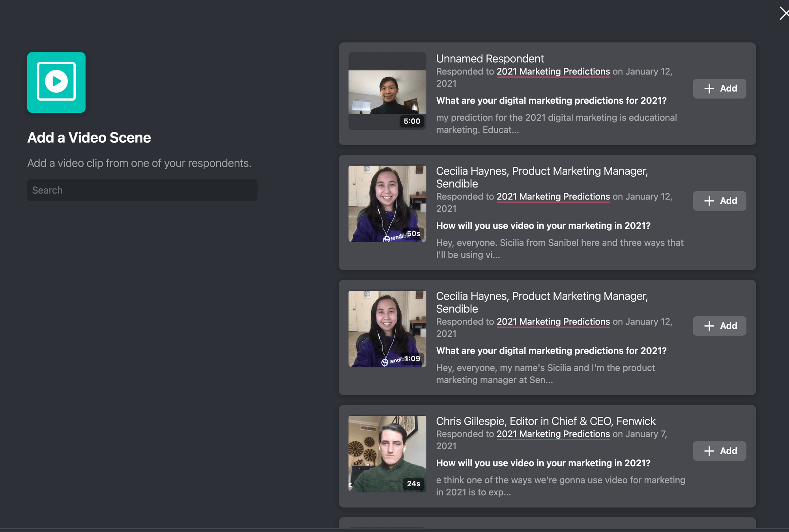Screen dimensions: 789x532
Task: Open the 2021 Marketing Predictions link under Unnamed Respondent
Action: point(553,71)
